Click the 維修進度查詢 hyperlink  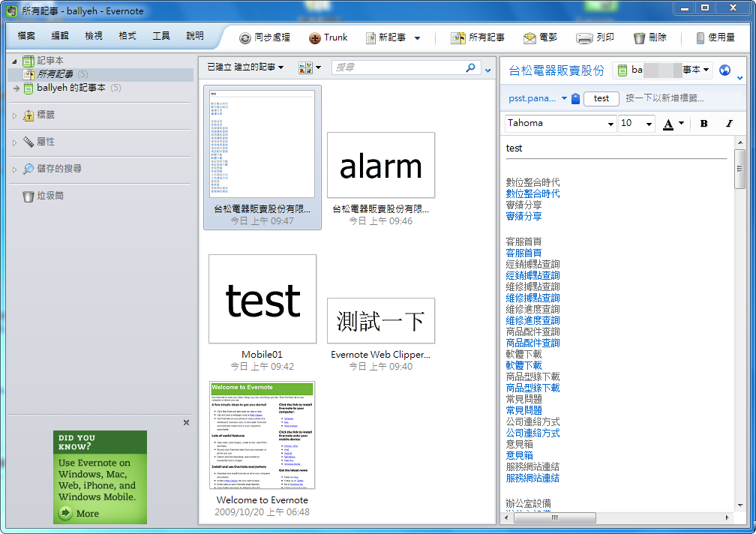tap(532, 320)
